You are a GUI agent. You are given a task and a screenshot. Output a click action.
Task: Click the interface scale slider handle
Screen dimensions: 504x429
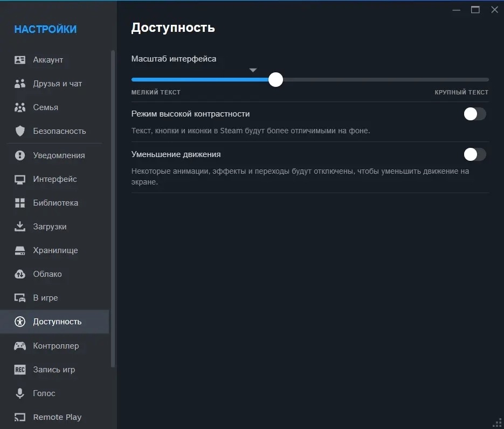point(275,80)
